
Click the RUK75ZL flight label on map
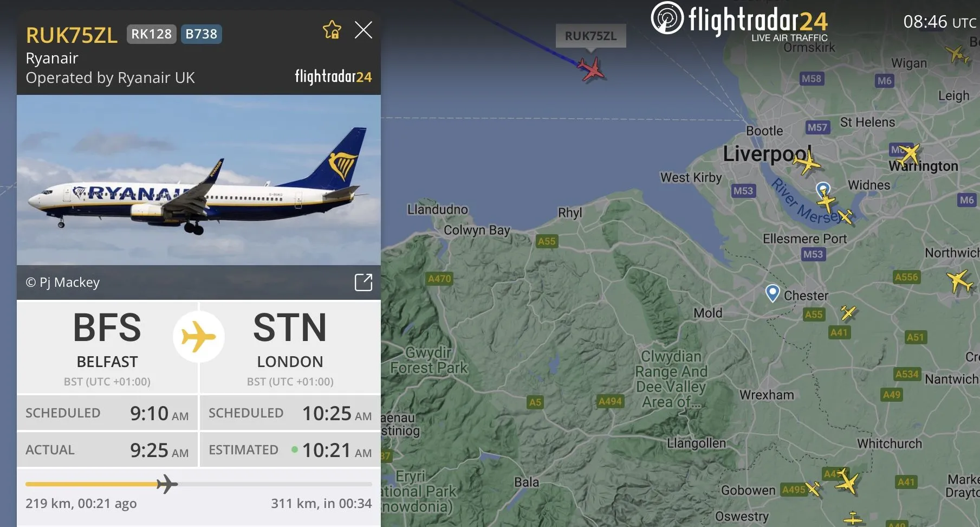tap(591, 36)
